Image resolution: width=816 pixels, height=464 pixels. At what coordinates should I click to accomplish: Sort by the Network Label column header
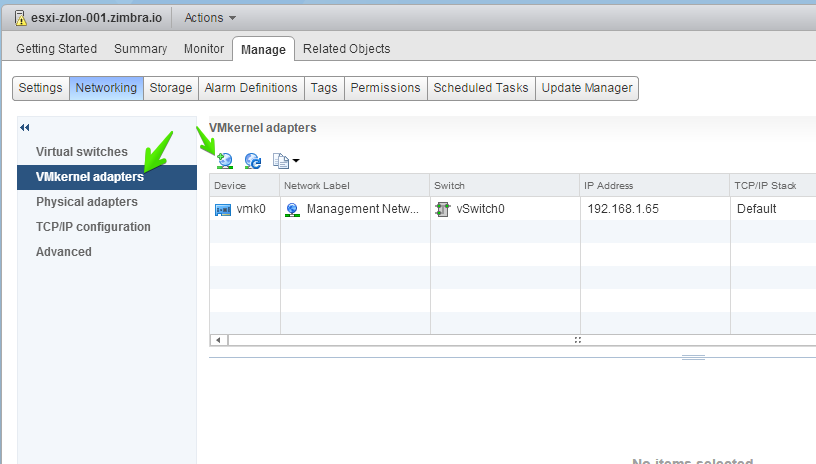pyautogui.click(x=355, y=186)
